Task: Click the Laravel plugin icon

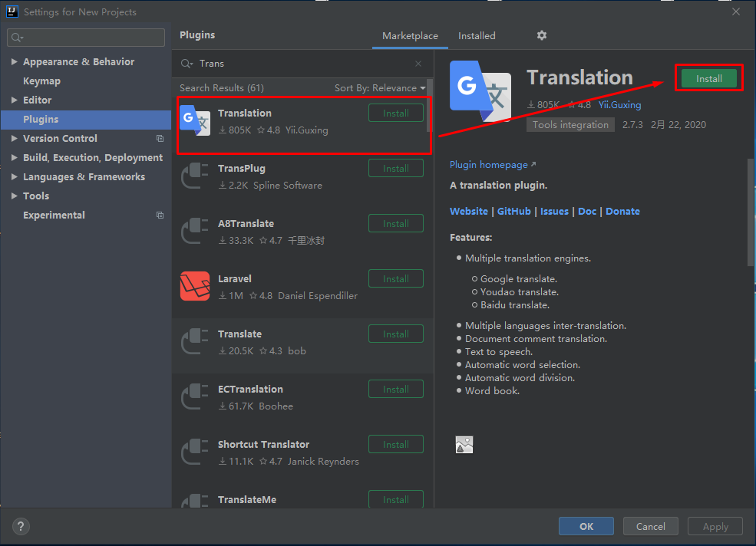Action: pos(195,286)
